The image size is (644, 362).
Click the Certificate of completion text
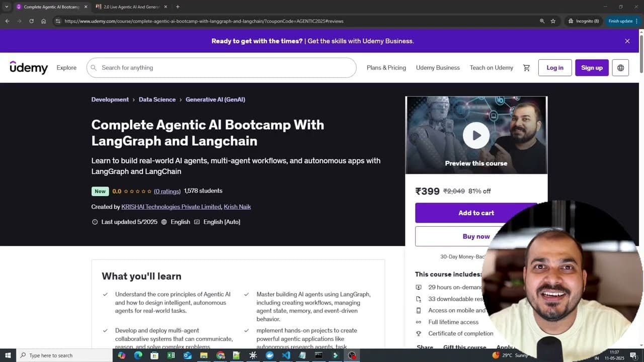461,334
